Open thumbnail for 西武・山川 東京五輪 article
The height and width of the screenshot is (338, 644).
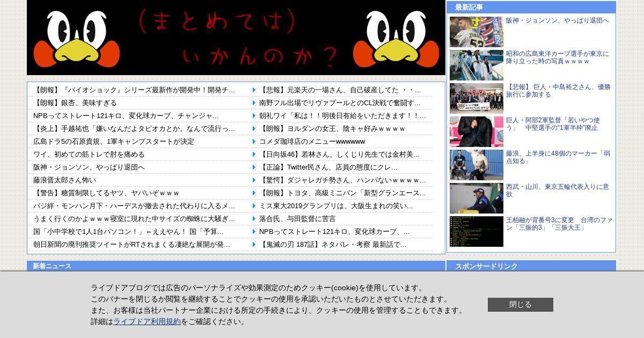[477, 198]
